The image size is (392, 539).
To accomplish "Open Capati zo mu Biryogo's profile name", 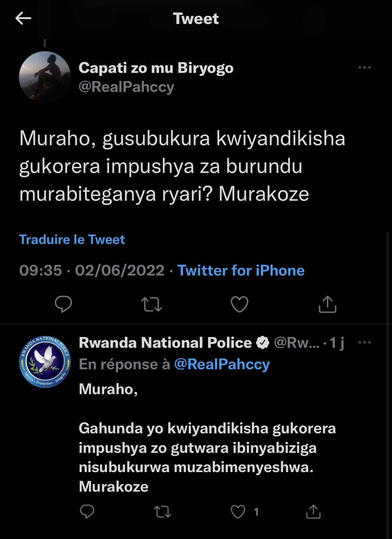I will pos(156,68).
